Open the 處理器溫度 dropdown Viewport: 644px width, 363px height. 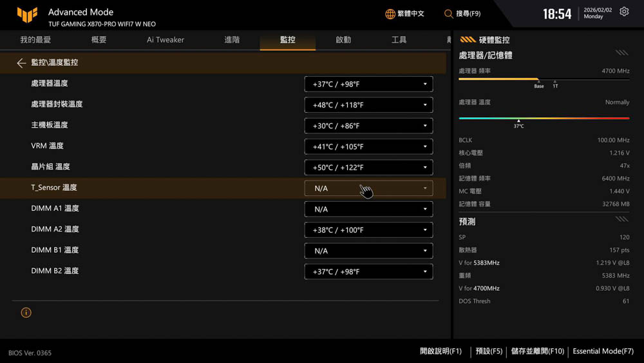[x=368, y=84]
